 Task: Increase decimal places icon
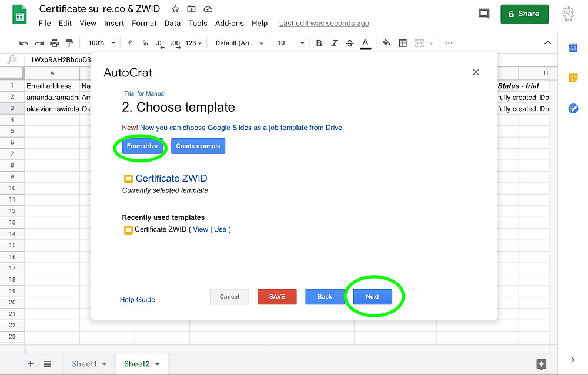pyautogui.click(x=175, y=43)
